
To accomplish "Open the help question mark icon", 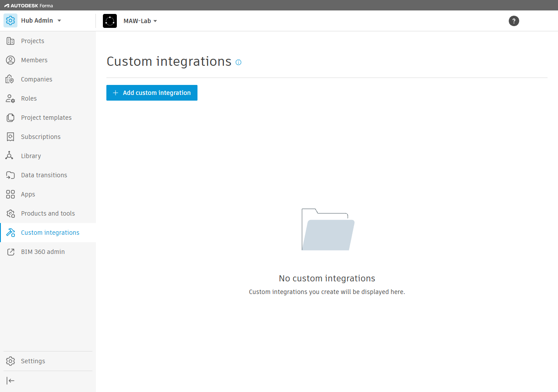I will (514, 21).
